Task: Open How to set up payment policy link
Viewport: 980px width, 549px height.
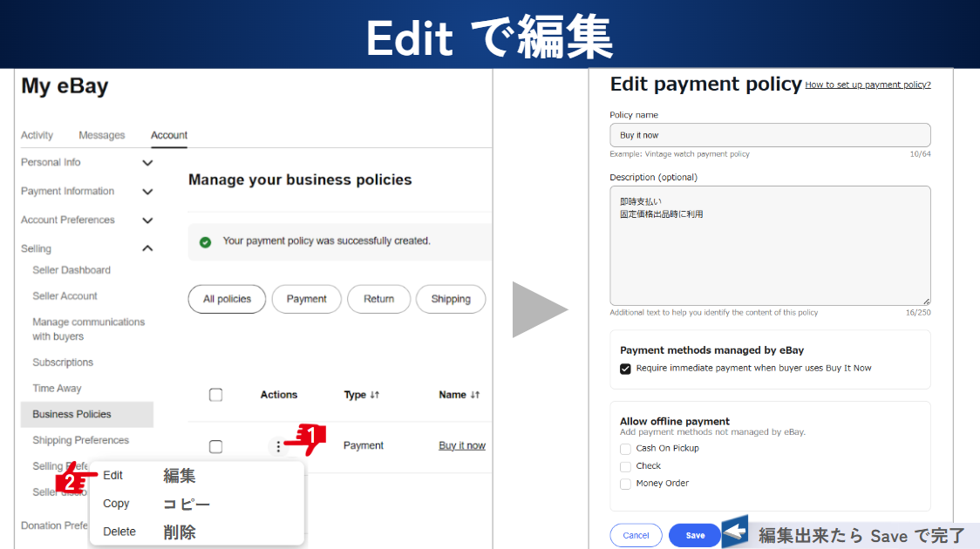Action: [x=867, y=85]
